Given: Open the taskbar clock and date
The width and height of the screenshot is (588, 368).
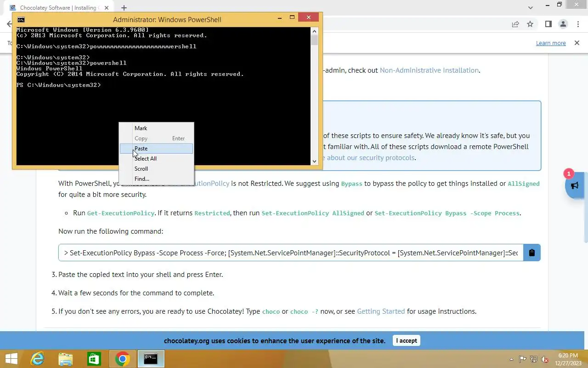Looking at the screenshot, I should coord(568,359).
